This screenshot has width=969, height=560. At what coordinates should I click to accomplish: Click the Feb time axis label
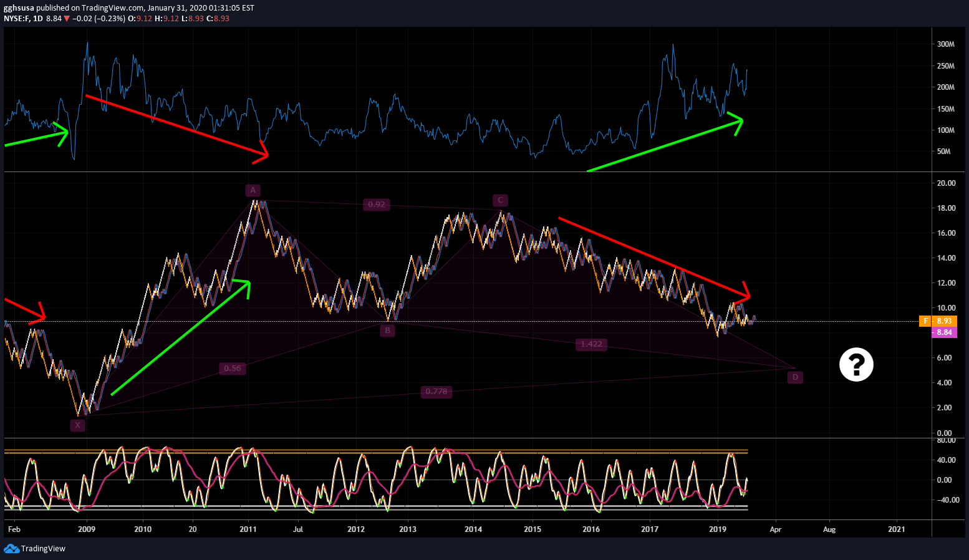[x=14, y=529]
